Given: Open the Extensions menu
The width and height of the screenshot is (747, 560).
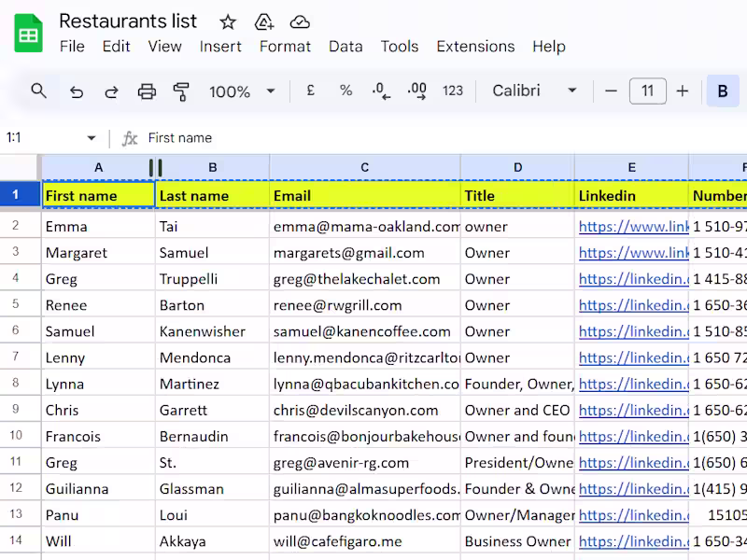Looking at the screenshot, I should pyautogui.click(x=475, y=46).
